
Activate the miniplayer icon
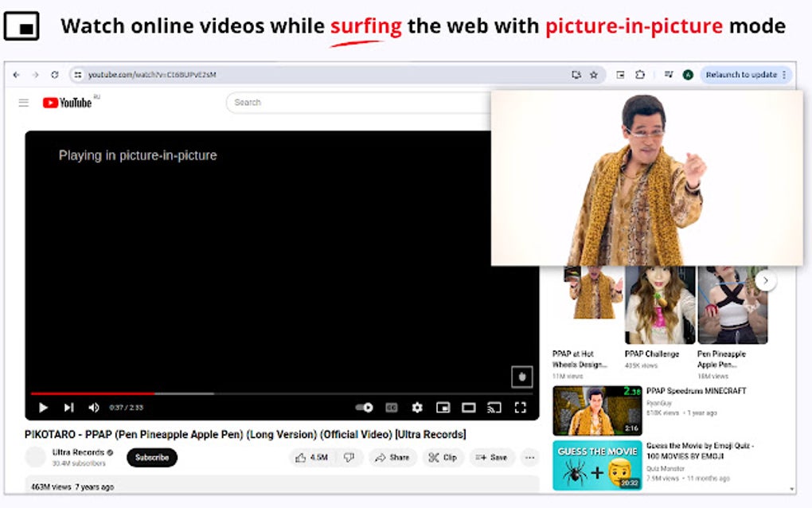click(445, 407)
